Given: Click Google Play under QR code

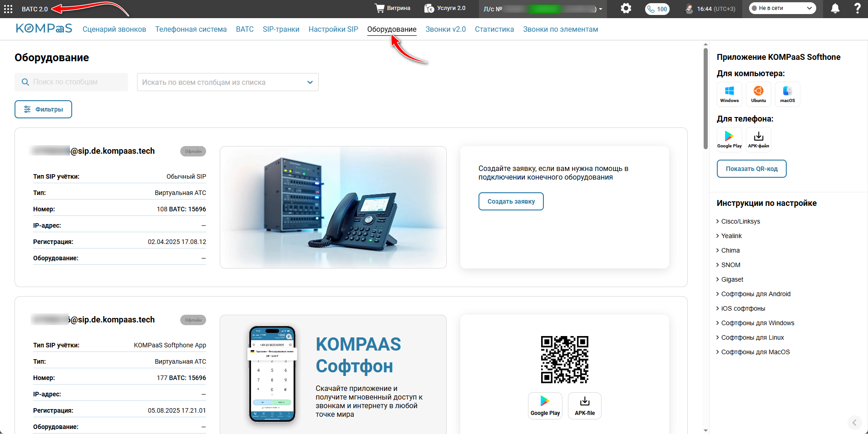Looking at the screenshot, I should point(545,406).
